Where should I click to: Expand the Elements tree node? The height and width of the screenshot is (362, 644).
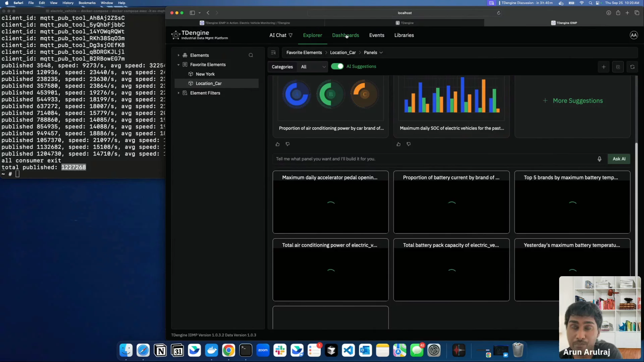[178, 55]
